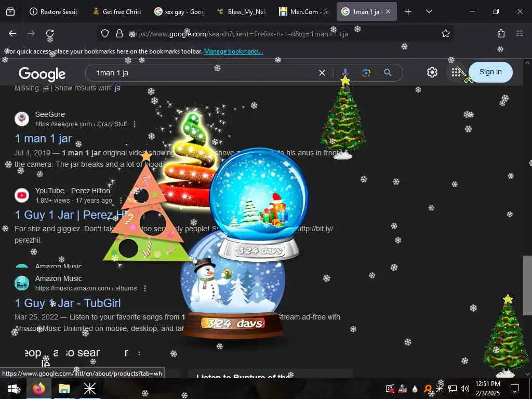
Task: Go back with the back arrow
Action: point(12,33)
